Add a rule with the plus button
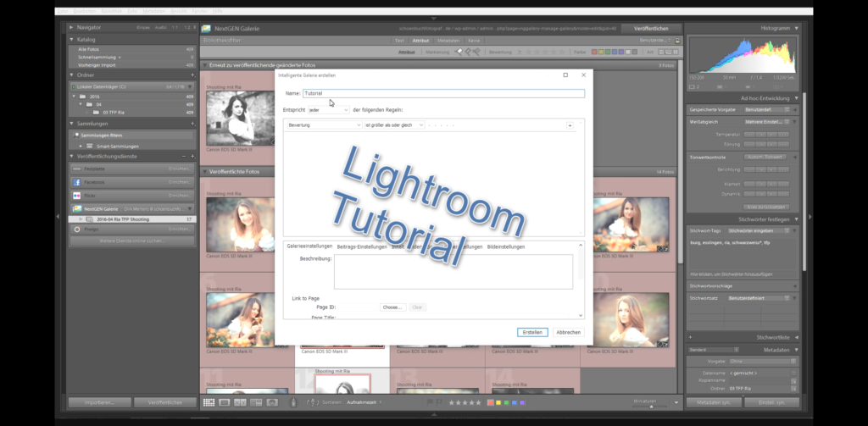This screenshot has height=426, width=868. pos(570,126)
